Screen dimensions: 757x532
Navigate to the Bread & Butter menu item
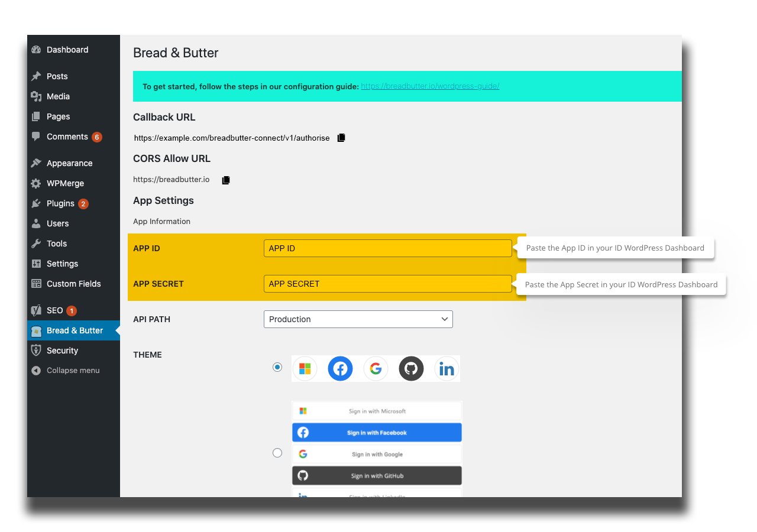[x=73, y=330]
